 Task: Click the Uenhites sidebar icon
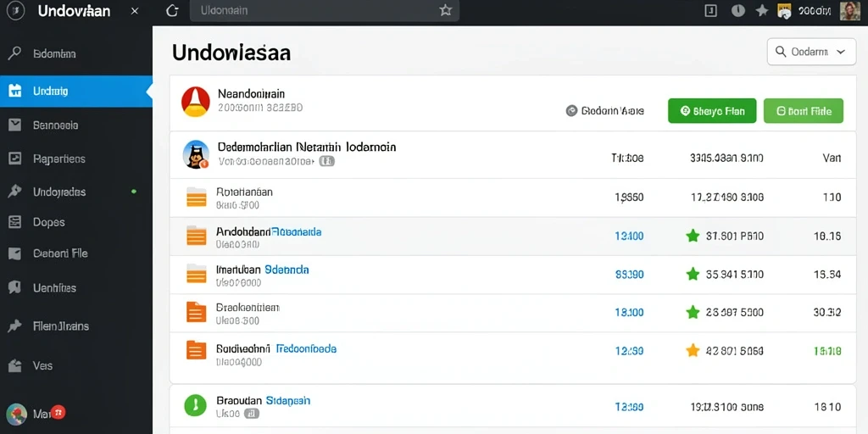[x=15, y=287]
